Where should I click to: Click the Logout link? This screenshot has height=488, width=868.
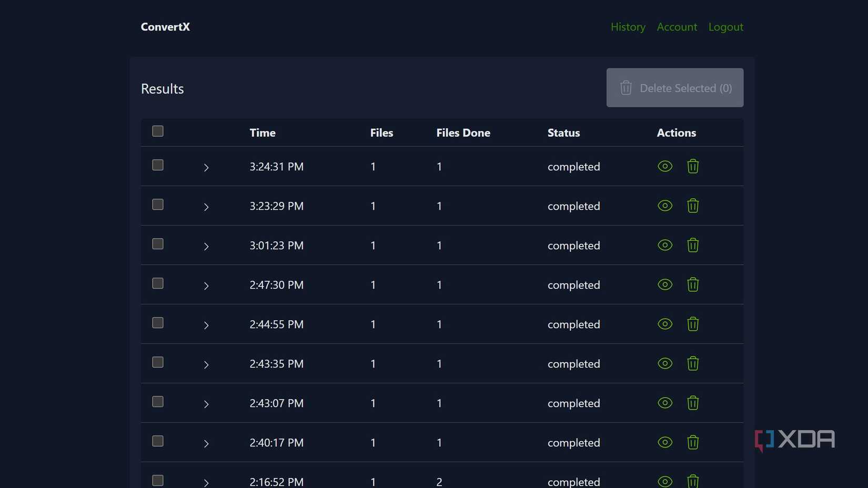click(726, 27)
